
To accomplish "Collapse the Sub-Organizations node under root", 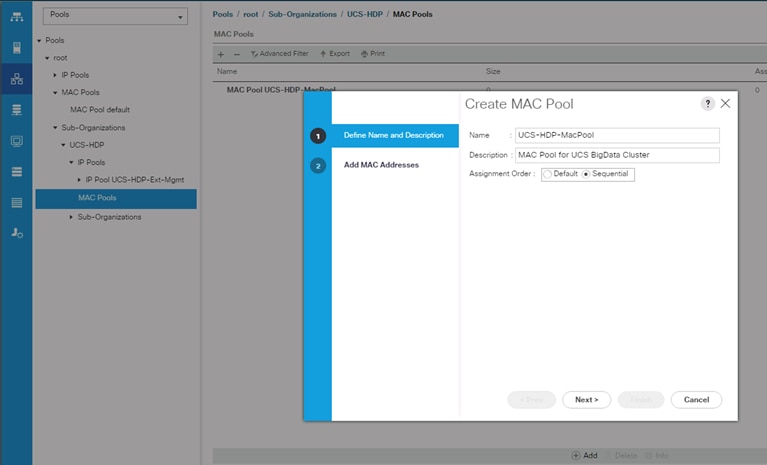I will [55, 128].
